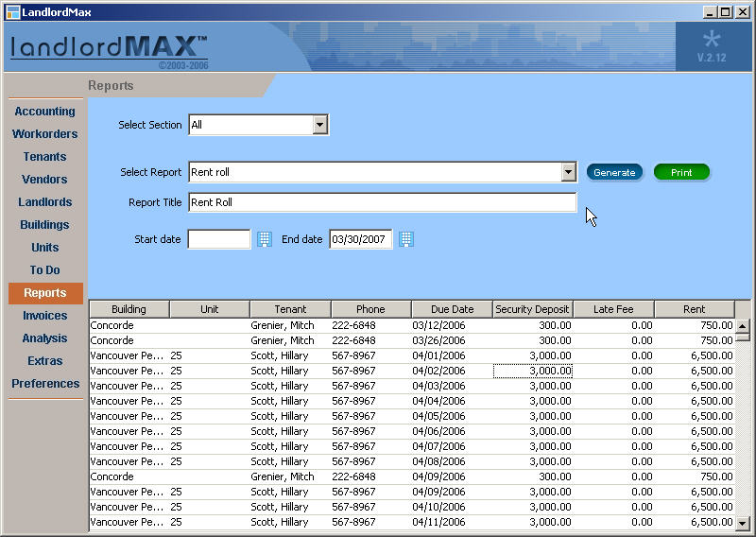Screen dimensions: 756x537
Task: Click the asterisk V.2.12 version icon
Action: 712,46
